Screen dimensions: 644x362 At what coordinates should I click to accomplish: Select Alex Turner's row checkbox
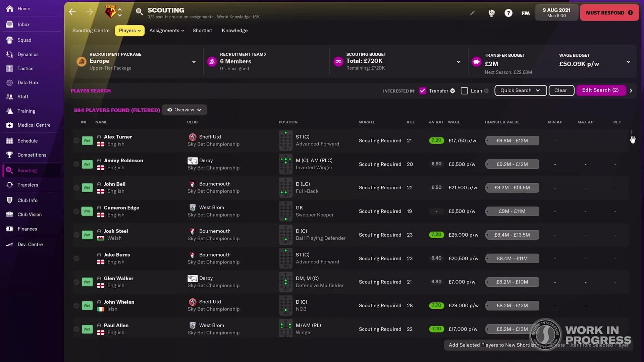point(76,140)
